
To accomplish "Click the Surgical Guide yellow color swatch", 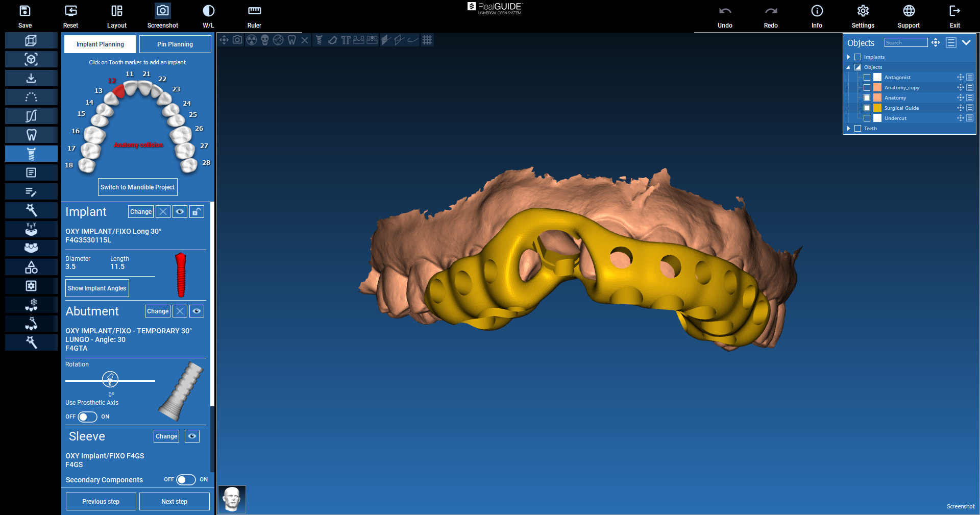I will coord(877,108).
